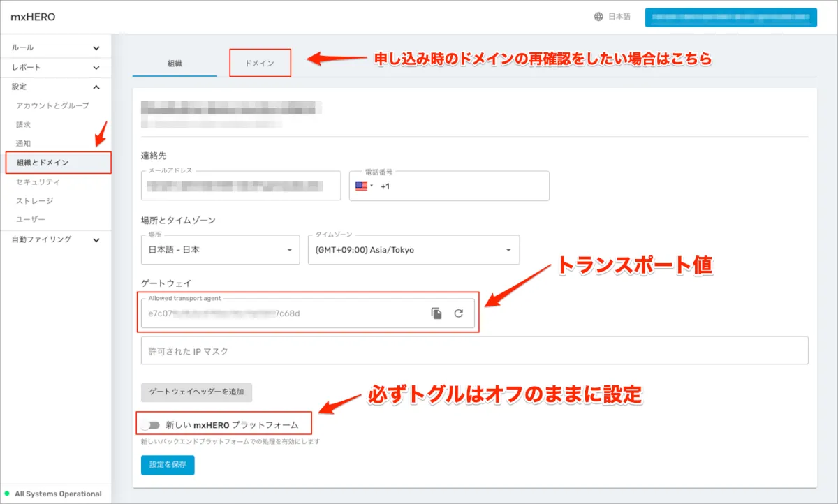The image size is (838, 504).
Task: Click the mxHERO logo text
Action: pyautogui.click(x=33, y=17)
